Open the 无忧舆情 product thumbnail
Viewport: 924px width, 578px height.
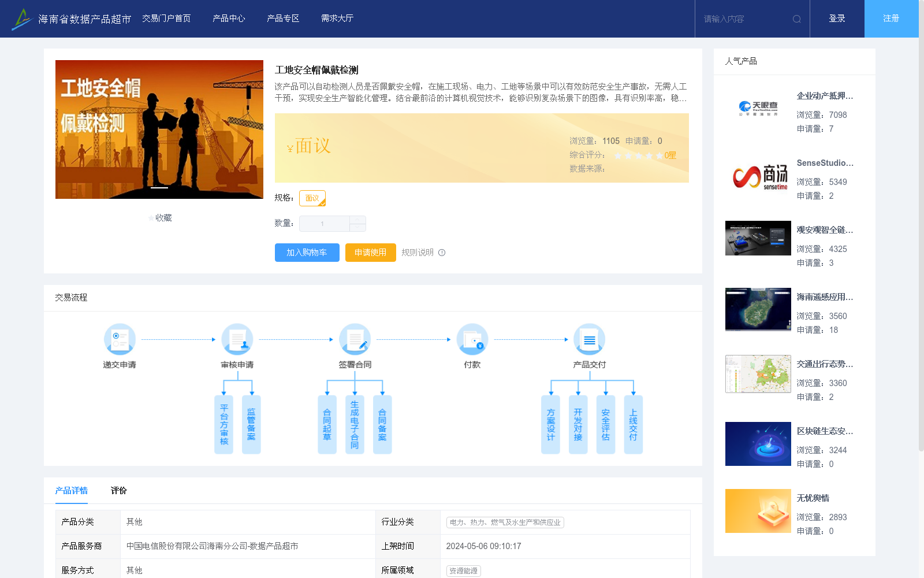(x=758, y=511)
